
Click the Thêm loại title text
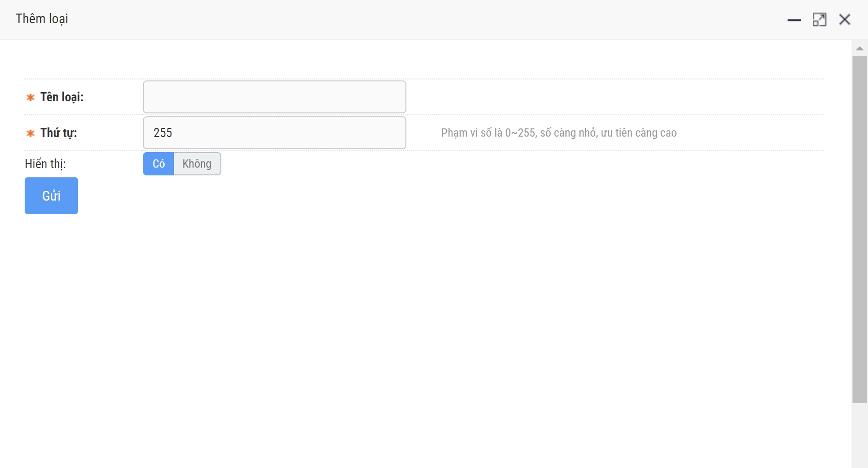click(42, 19)
